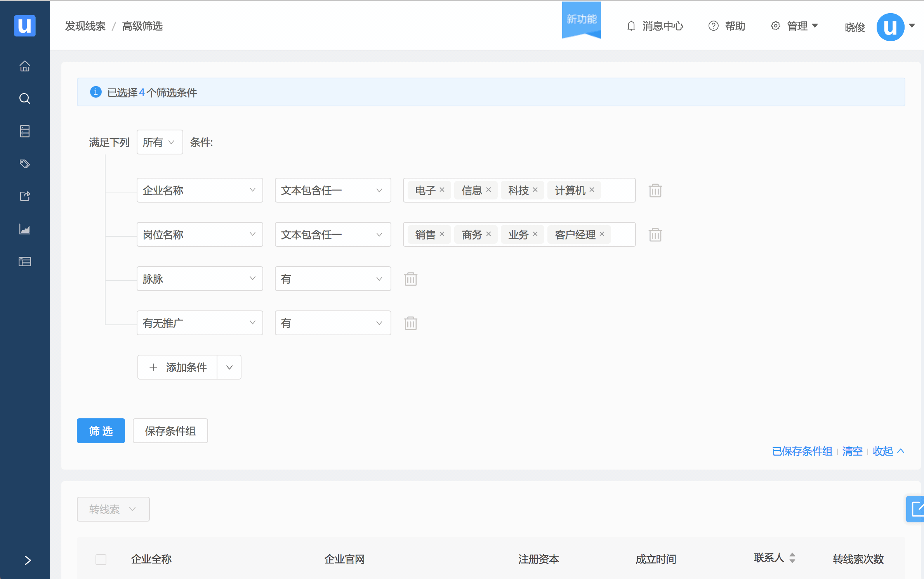Open the user account dropdown arrow
The height and width of the screenshot is (579, 924).
click(912, 26)
